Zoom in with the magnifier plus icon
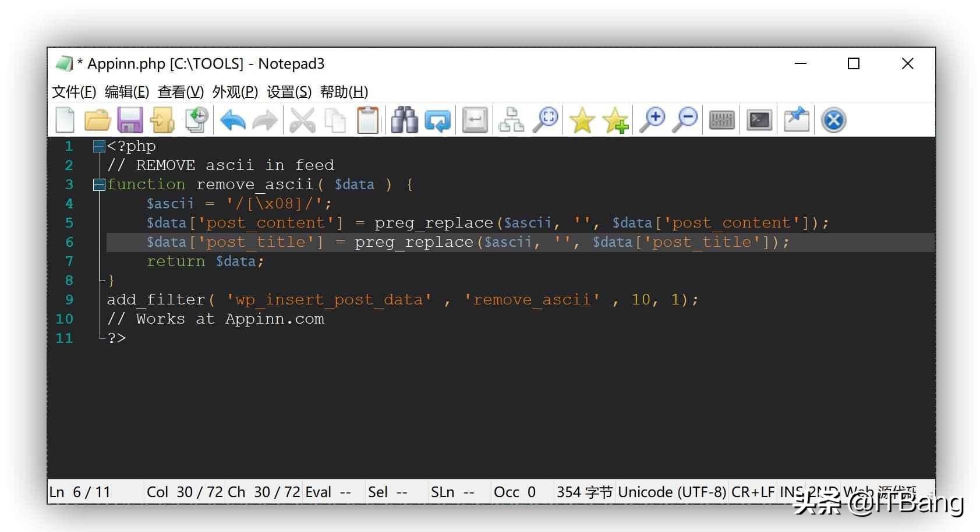Viewport: 980px width, 532px height. pyautogui.click(x=652, y=120)
